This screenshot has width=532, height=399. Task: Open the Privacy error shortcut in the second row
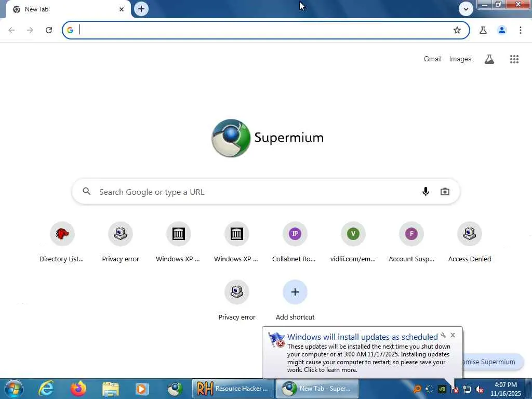(x=236, y=300)
